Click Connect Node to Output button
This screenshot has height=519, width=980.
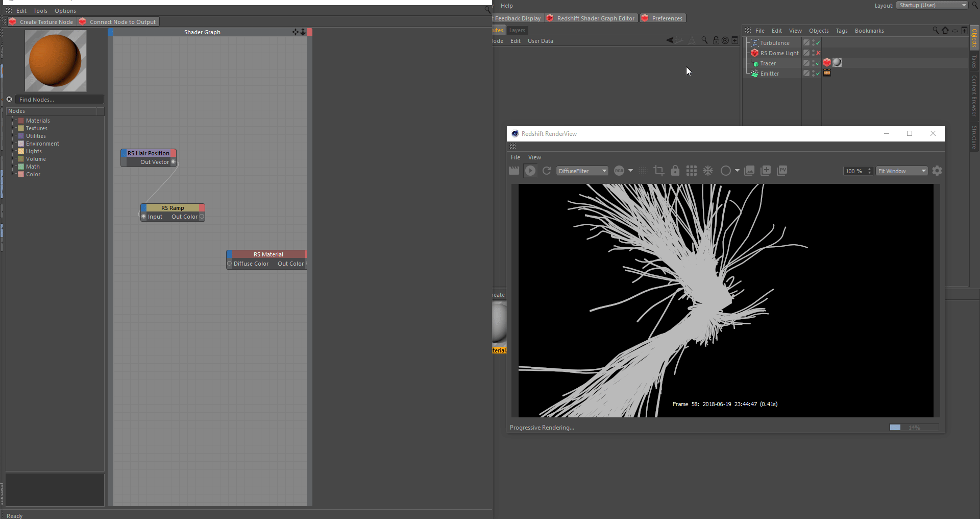coord(118,22)
